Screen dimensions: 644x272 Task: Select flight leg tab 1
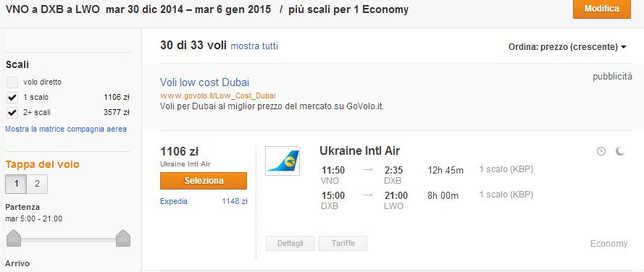pos(16,184)
